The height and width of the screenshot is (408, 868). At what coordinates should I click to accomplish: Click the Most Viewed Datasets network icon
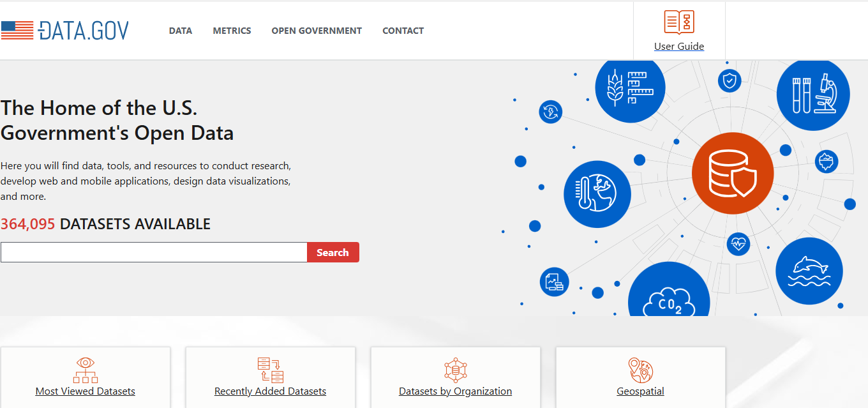click(85, 371)
